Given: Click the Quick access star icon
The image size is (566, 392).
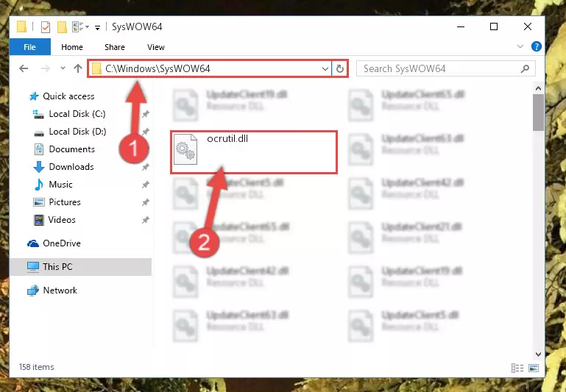Looking at the screenshot, I should pyautogui.click(x=34, y=96).
